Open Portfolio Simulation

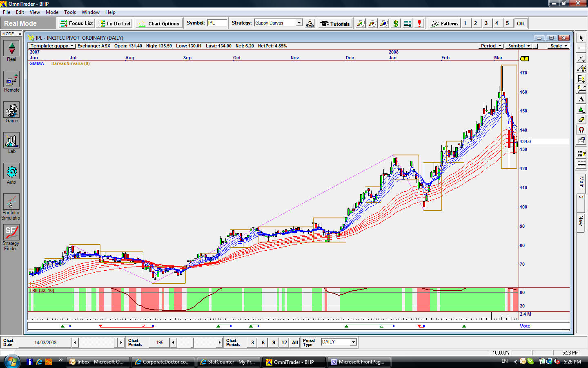[11, 206]
